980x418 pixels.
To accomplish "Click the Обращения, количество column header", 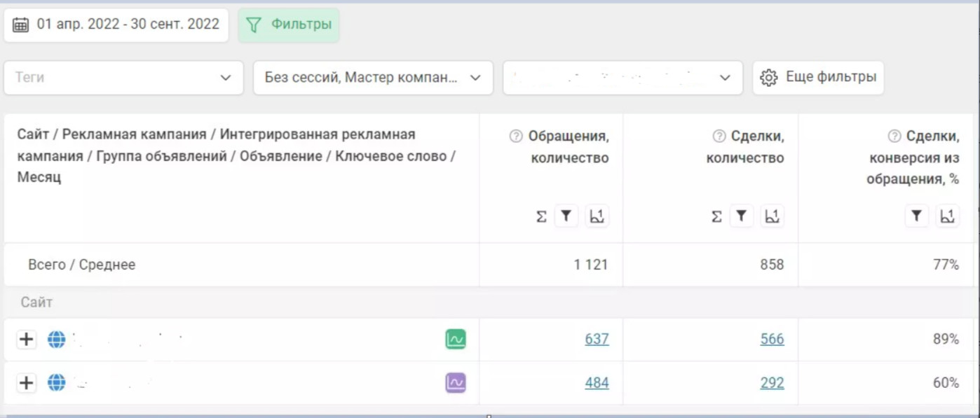I will click(569, 147).
